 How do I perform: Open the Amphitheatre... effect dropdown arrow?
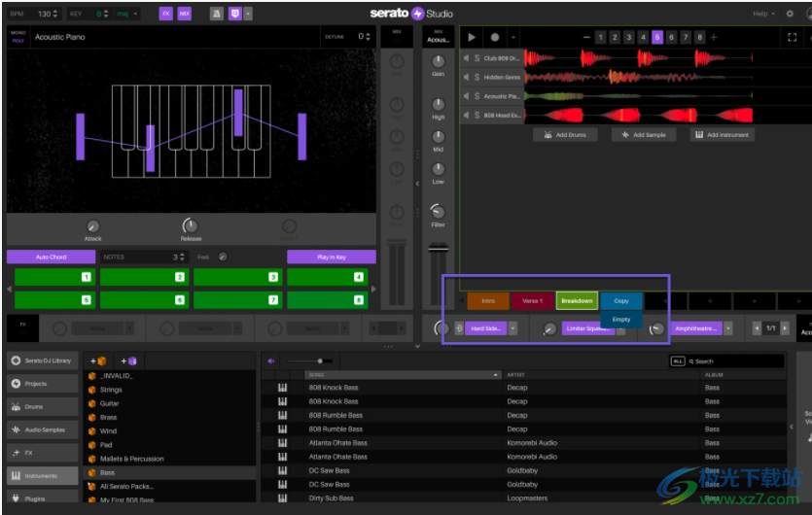pos(728,328)
